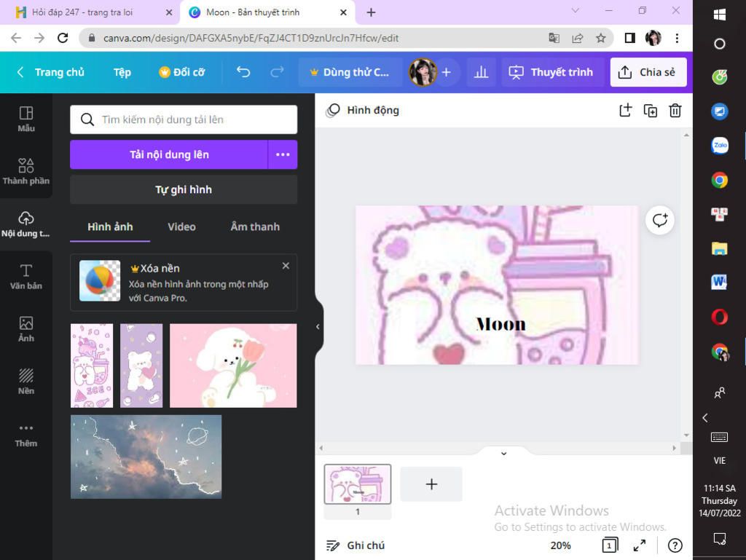Click the browser address bar
Screen dimensions: 746x560
pyautogui.click(x=314, y=38)
